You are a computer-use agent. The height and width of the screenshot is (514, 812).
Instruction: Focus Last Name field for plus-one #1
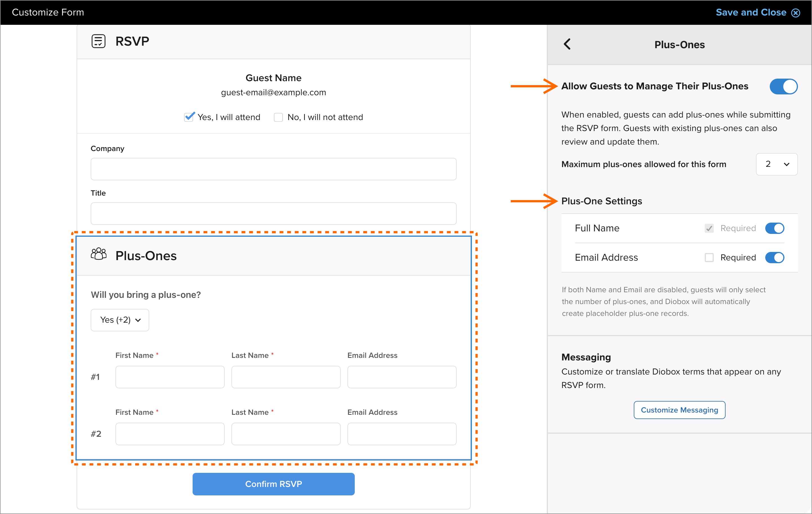[286, 377]
